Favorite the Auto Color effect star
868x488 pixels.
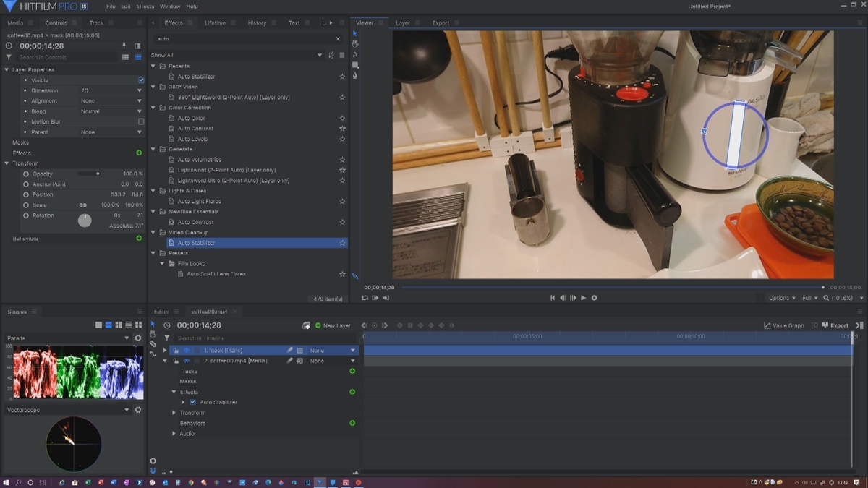342,118
